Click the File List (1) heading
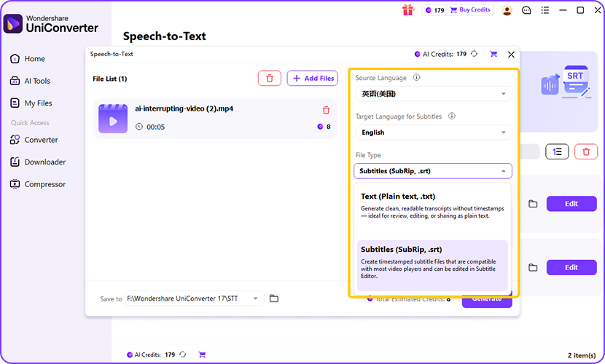This screenshot has width=605, height=364. point(109,79)
